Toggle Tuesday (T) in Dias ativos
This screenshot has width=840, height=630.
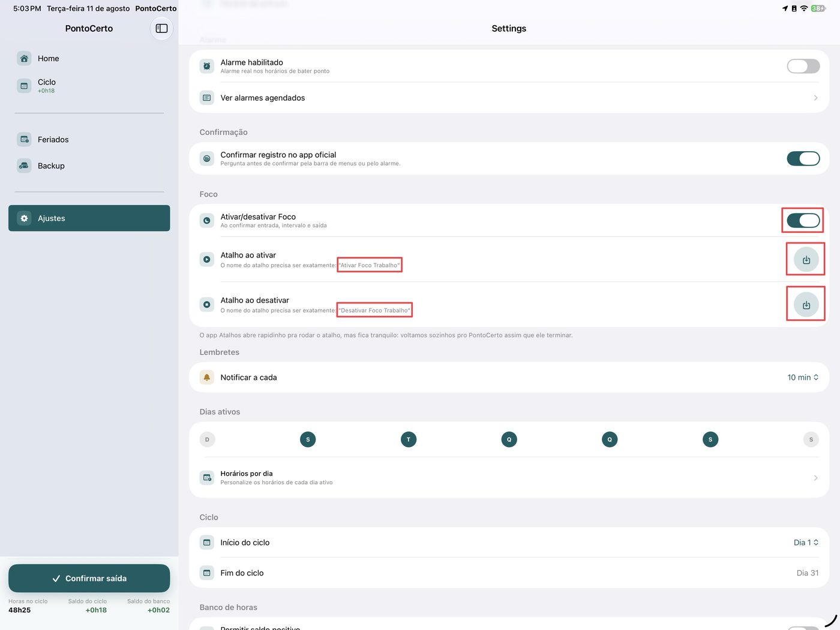click(409, 439)
